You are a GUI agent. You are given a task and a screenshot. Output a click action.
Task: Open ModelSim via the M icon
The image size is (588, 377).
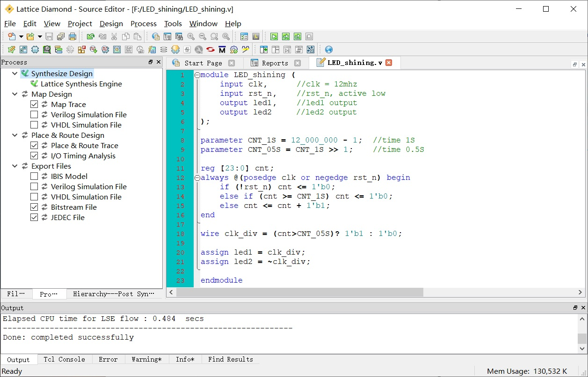pos(222,50)
